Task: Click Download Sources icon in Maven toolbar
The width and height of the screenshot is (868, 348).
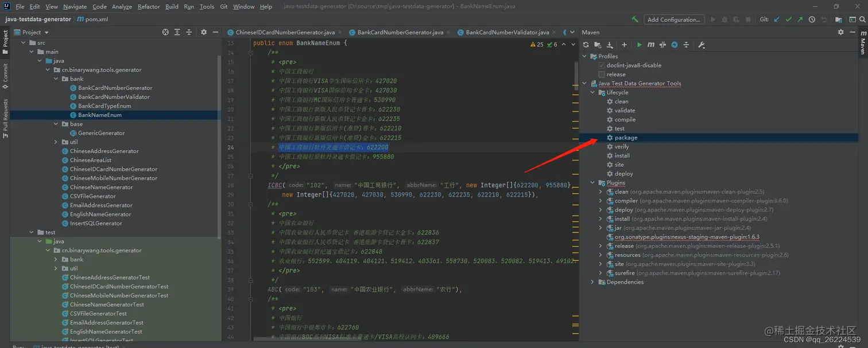Action: tap(610, 45)
